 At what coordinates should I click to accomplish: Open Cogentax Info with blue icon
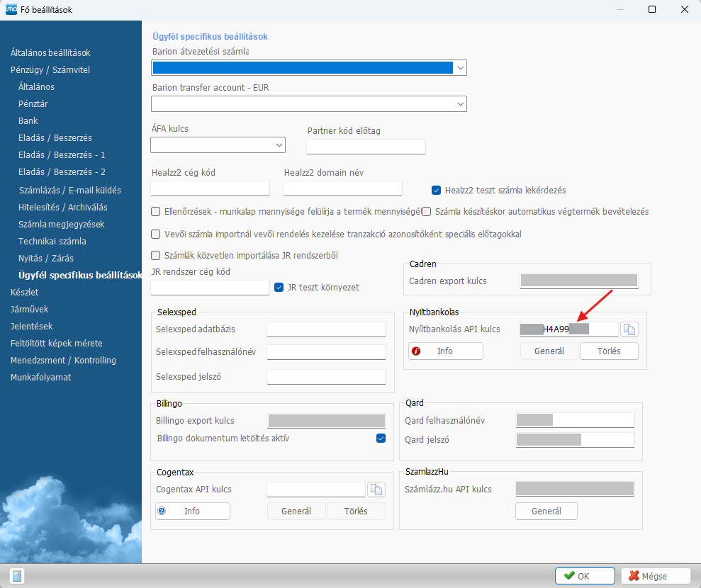tap(192, 511)
